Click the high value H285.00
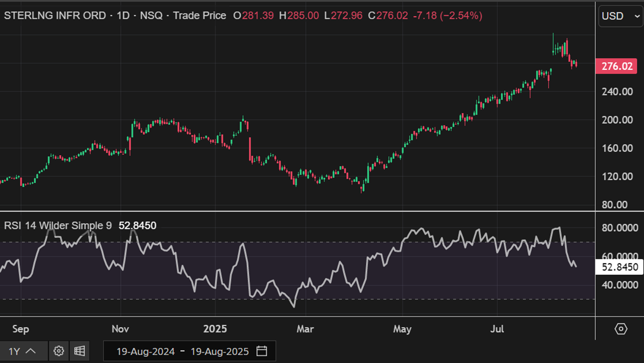Image resolution: width=644 pixels, height=363 pixels. (299, 16)
